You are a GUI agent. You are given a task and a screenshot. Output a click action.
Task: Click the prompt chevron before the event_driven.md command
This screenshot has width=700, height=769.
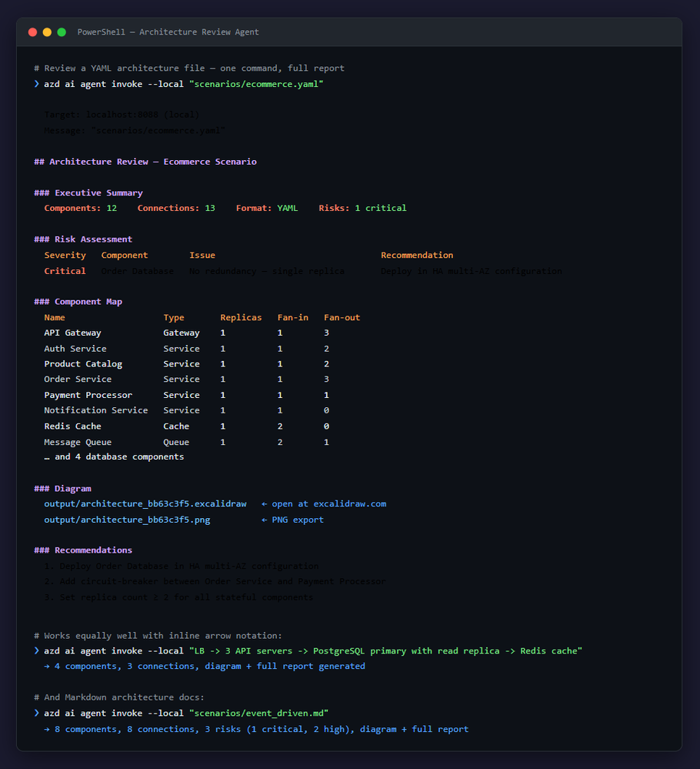[37, 713]
